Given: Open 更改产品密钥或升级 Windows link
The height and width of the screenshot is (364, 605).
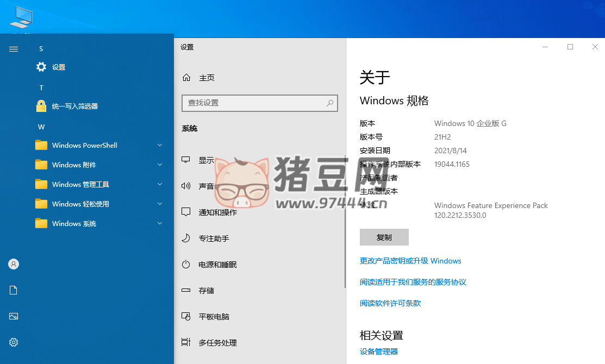Looking at the screenshot, I should tap(410, 261).
